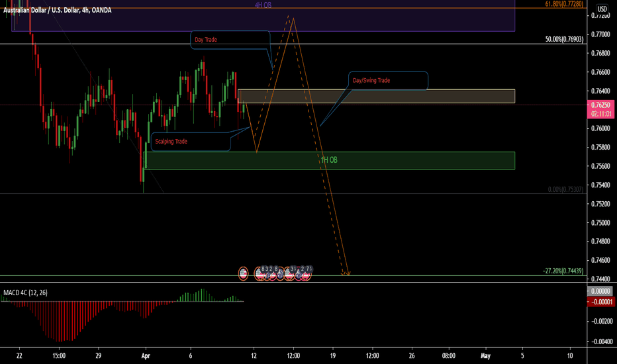Click the 26 date label on time axis
Screen dimensions: 617x364
(412, 356)
